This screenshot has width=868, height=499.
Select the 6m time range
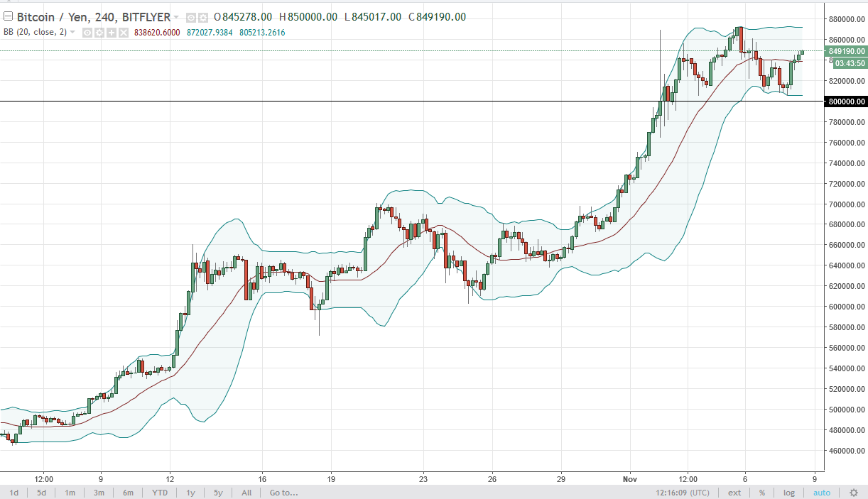click(128, 493)
